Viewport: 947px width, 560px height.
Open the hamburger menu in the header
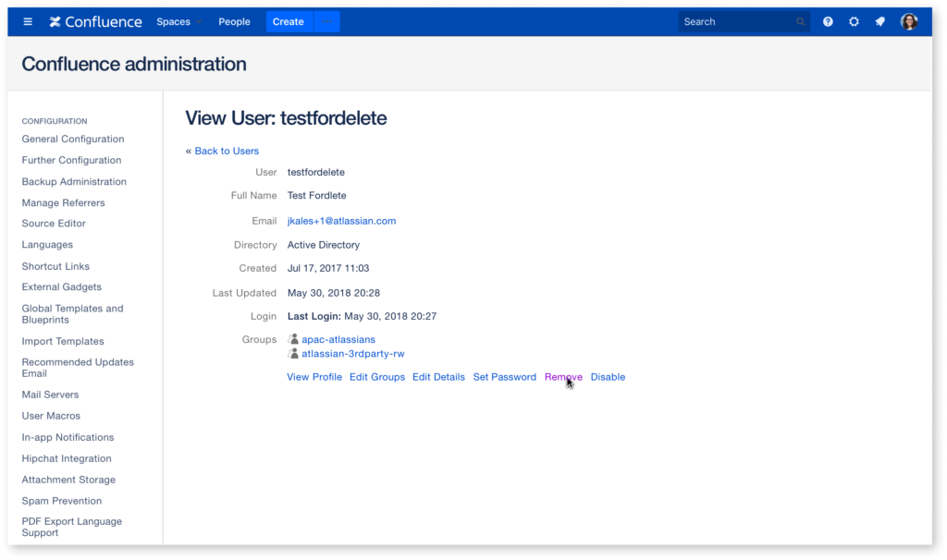point(28,21)
